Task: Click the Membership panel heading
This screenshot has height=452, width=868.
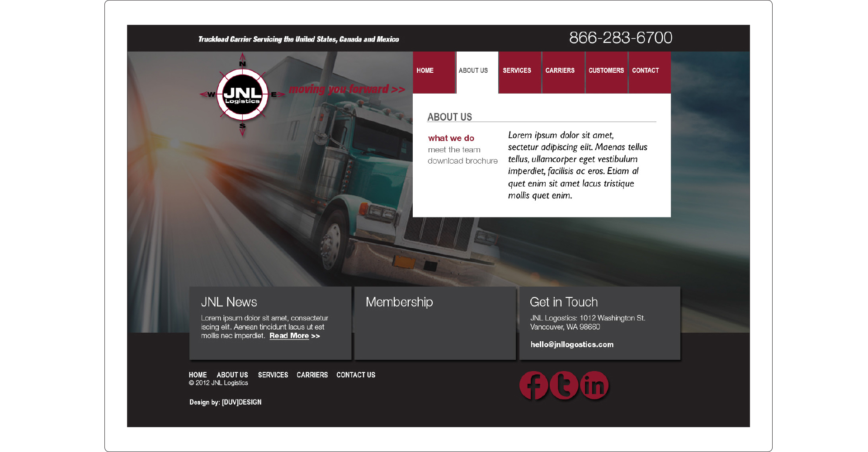Action: tap(399, 302)
